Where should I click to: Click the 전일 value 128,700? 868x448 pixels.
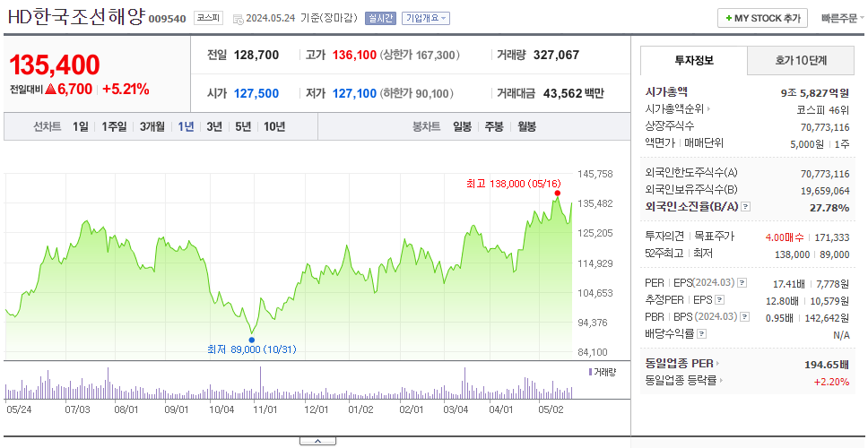point(256,55)
